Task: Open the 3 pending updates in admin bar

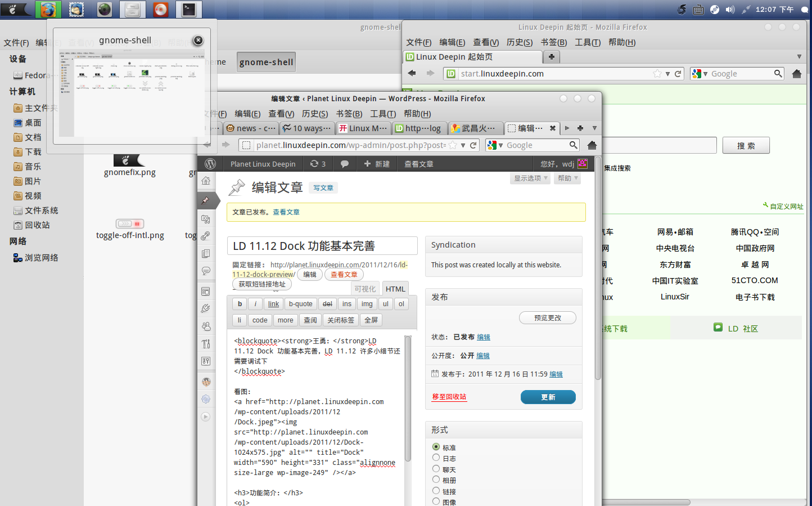Action: 318,164
